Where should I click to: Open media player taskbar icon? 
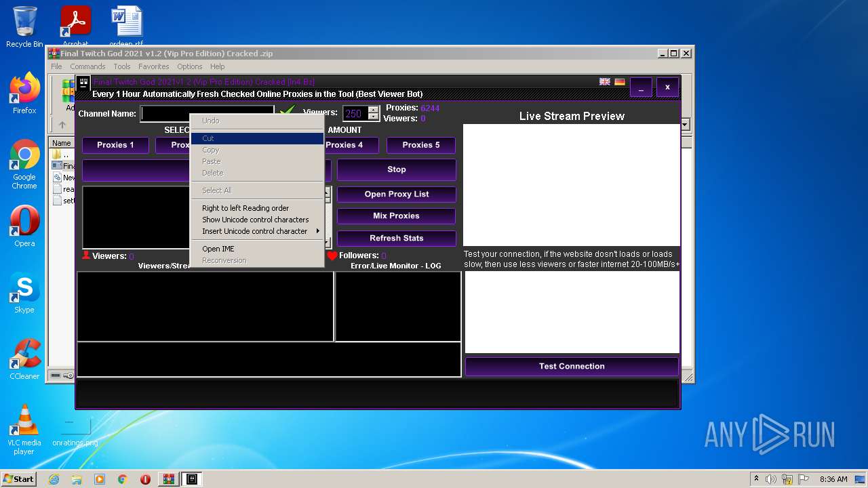tap(100, 479)
